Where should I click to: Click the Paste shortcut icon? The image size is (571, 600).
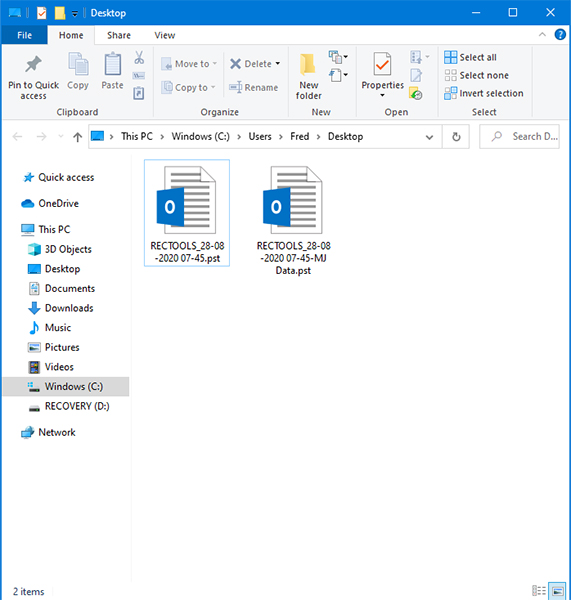tap(139, 93)
